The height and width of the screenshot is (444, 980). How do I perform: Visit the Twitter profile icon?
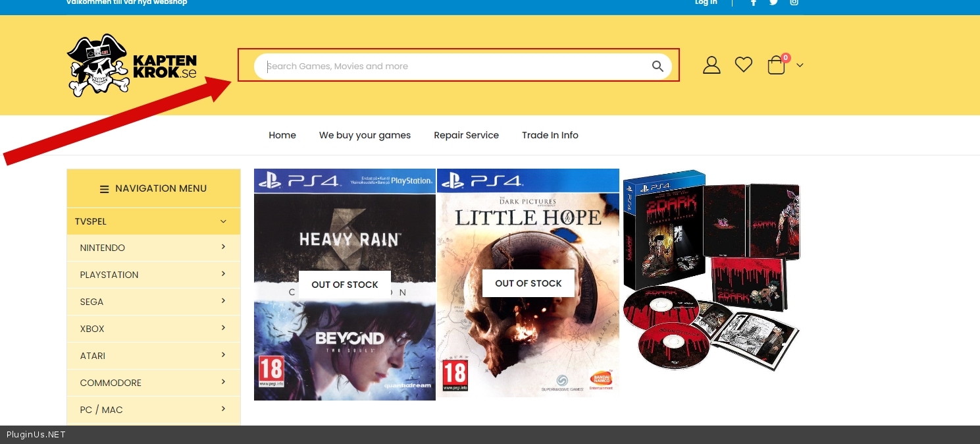(x=773, y=3)
